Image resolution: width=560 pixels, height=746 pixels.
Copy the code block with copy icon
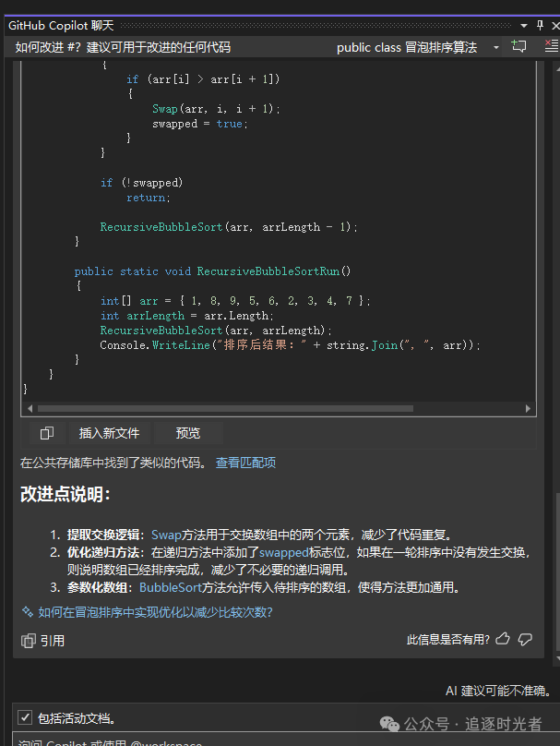pos(47,433)
